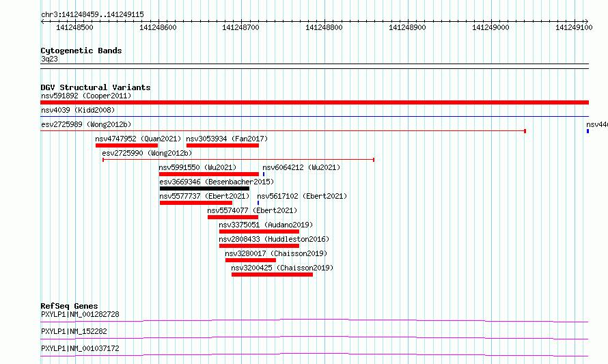Click the nsv5574077 (Ebert2021) red bar
608x364 pixels.
[233, 217]
